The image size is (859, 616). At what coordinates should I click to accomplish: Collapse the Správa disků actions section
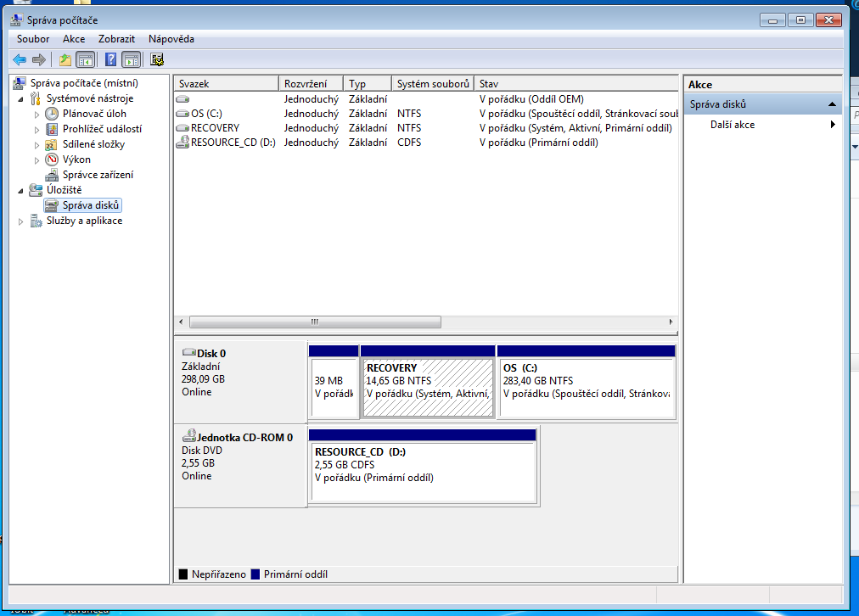click(832, 104)
